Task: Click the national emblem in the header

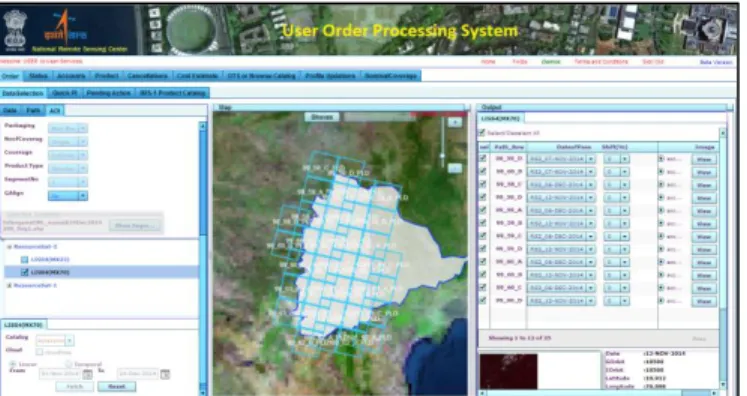Action: click(15, 30)
